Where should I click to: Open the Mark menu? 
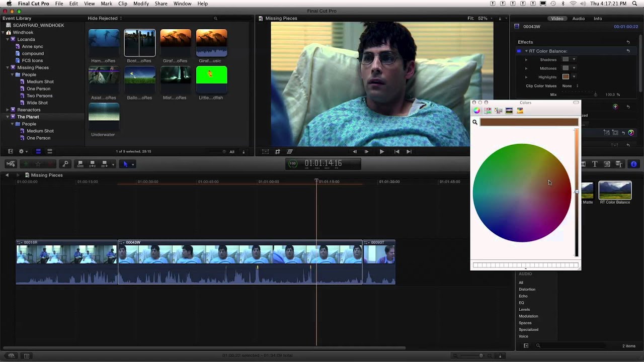point(106,4)
